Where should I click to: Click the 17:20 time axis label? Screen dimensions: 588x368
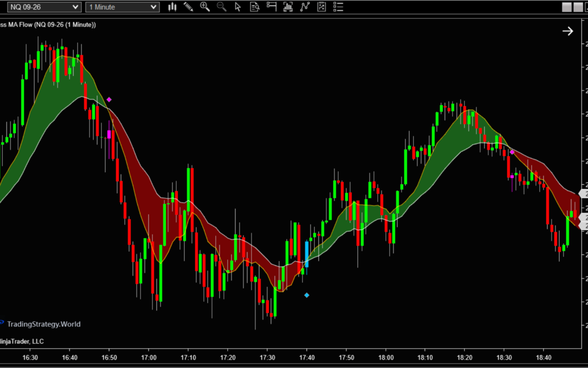click(228, 357)
